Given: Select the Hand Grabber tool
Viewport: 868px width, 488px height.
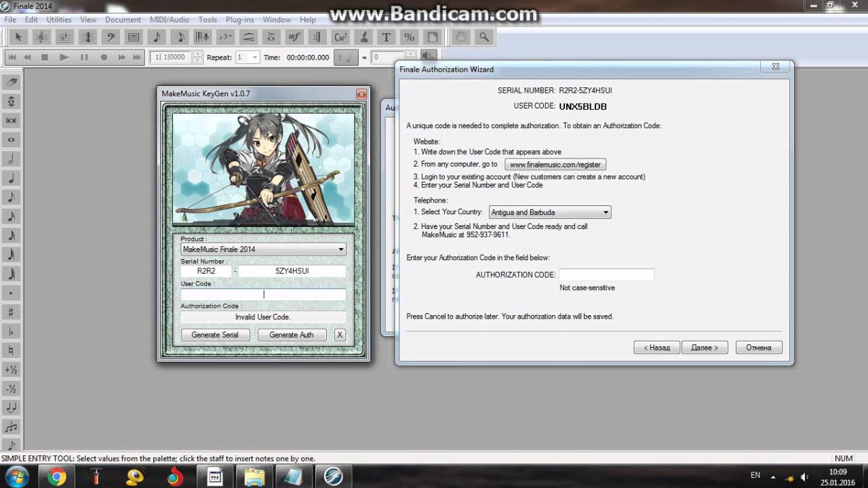Looking at the screenshot, I should click(x=461, y=37).
